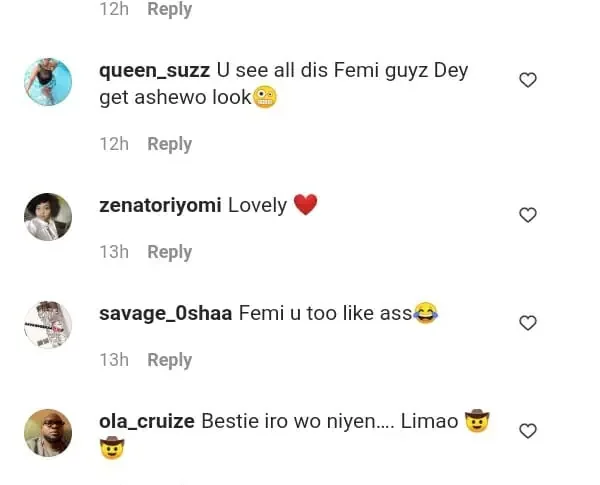Click the 13h timestamp below zenatoriyomi's comment
Image resolution: width=600 pixels, height=485 pixels.
[x=114, y=252]
